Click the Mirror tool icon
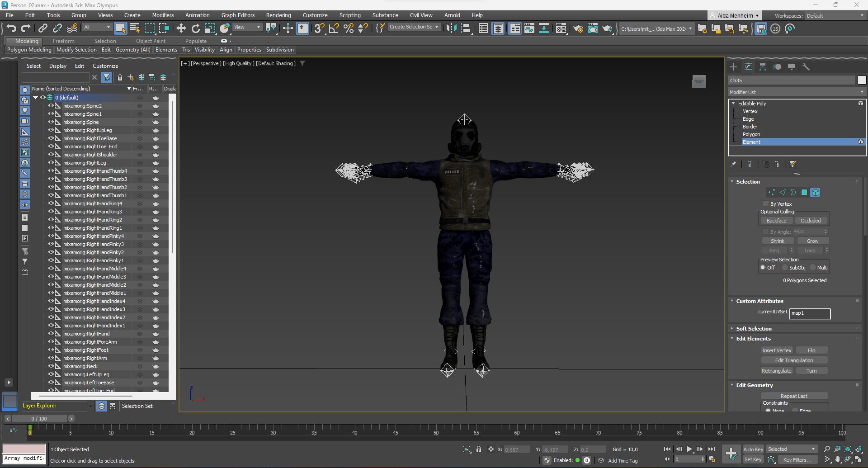868x468 pixels. (x=451, y=28)
